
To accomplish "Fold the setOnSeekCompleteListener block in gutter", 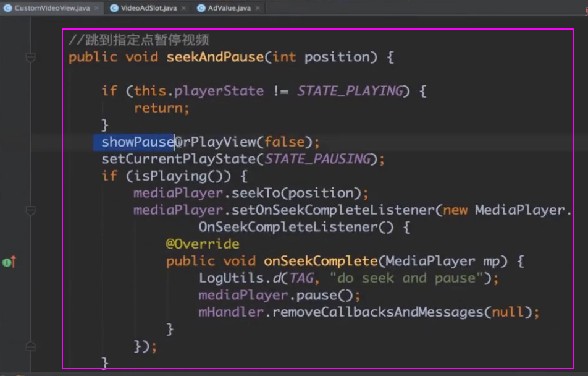I will [x=30, y=210].
